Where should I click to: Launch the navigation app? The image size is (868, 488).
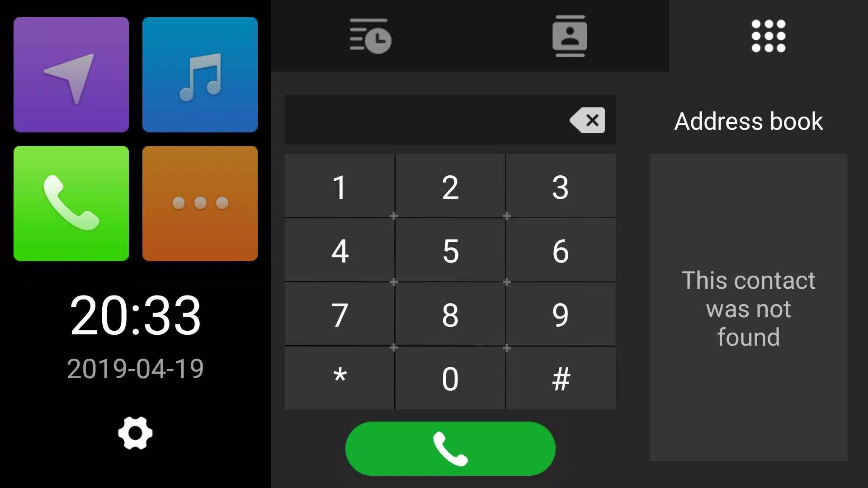pos(71,74)
